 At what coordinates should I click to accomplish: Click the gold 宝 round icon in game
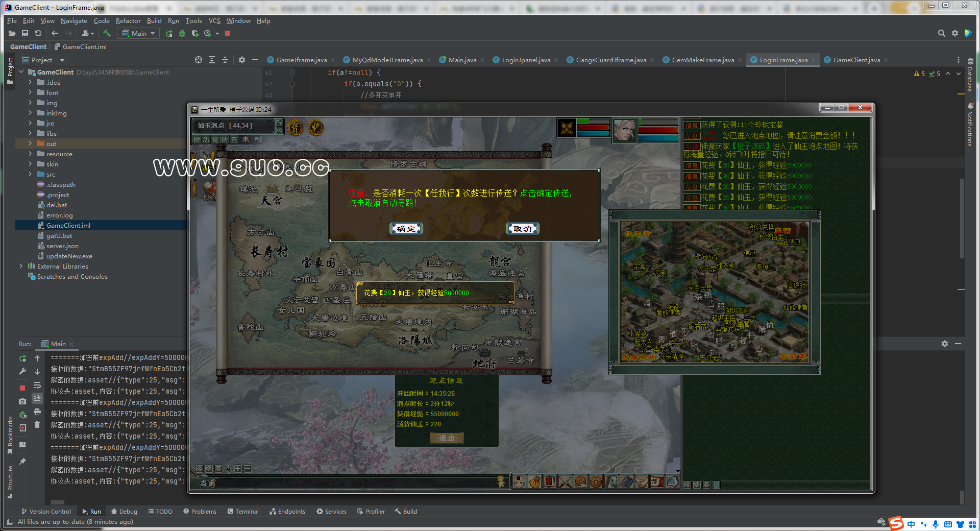(x=295, y=127)
